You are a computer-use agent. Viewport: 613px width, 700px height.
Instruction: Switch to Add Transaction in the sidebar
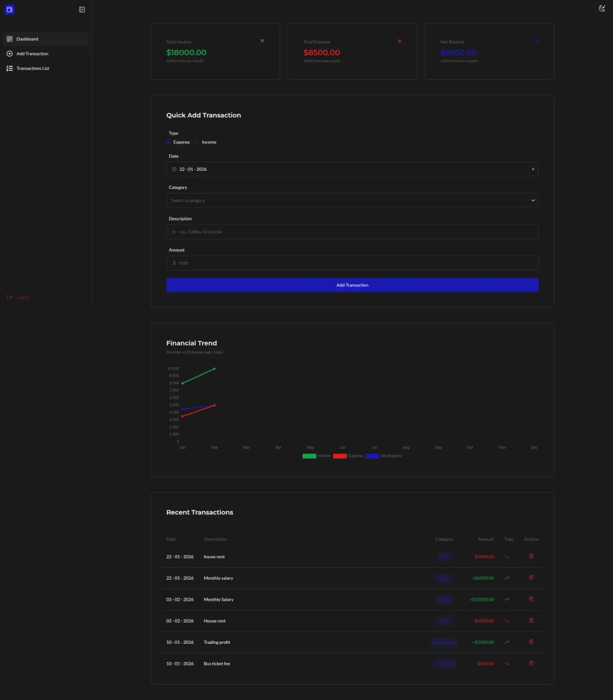pos(32,53)
